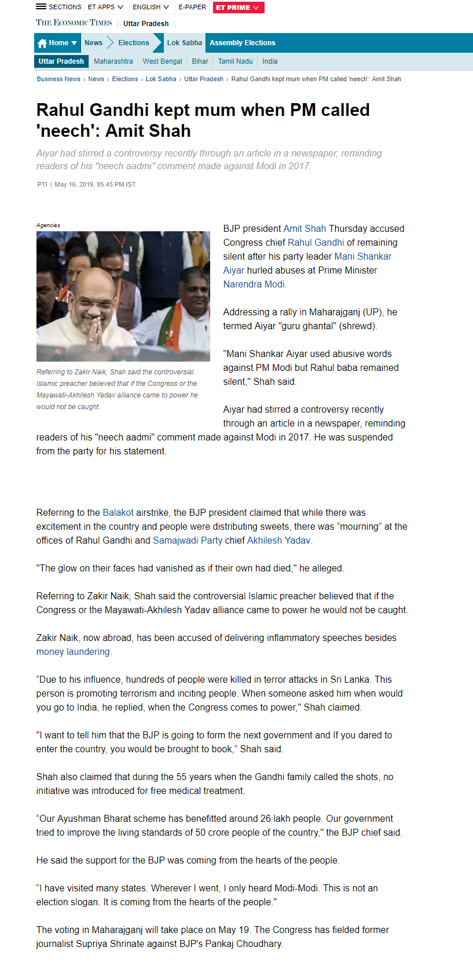Viewport: 473px width, 980px height.
Task: Expand the ET Apps dropdown
Action: (x=105, y=7)
